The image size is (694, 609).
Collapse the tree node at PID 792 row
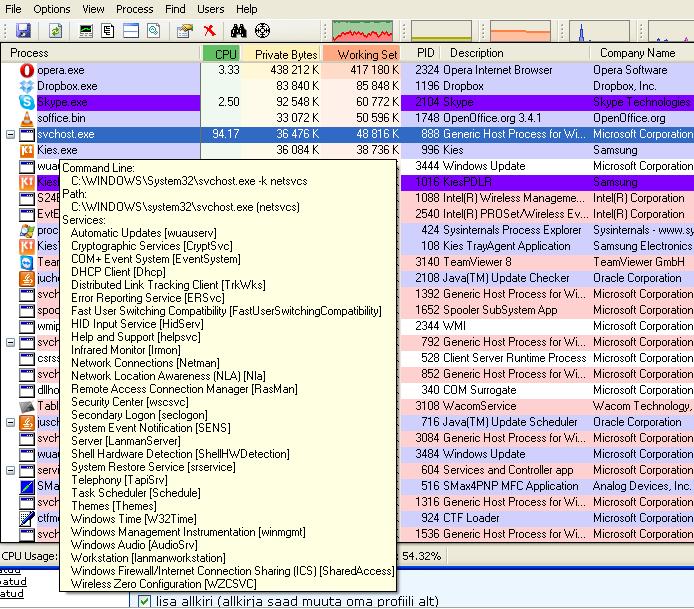[11, 342]
